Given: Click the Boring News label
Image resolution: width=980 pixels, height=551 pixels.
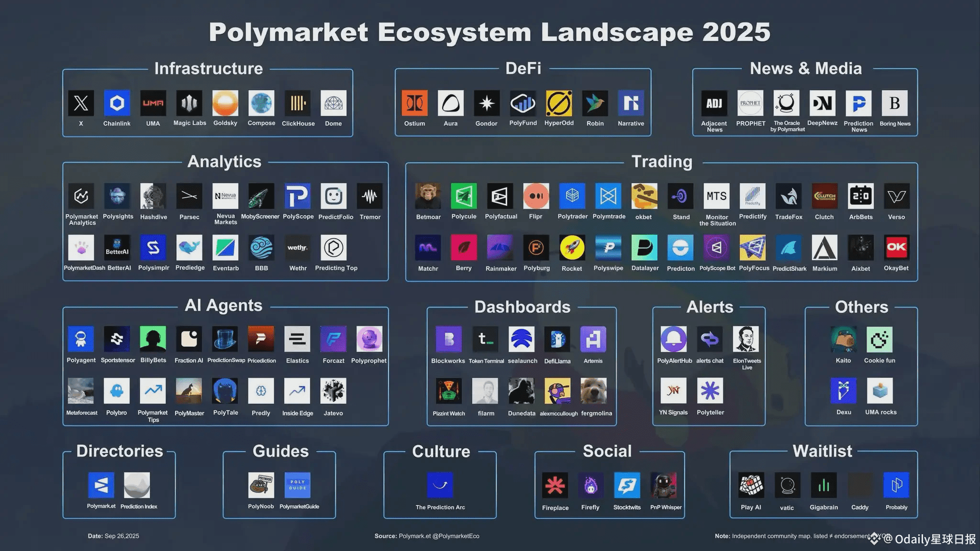Looking at the screenshot, I should (895, 123).
